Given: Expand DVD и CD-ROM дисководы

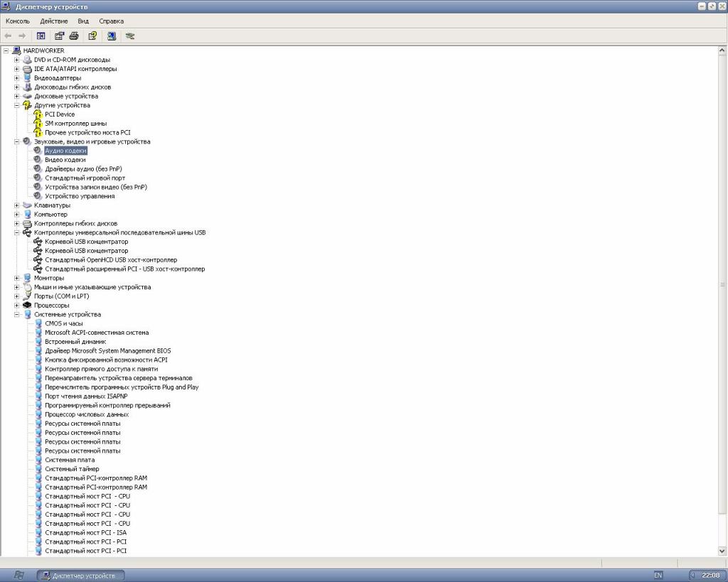Looking at the screenshot, I should (x=17, y=60).
